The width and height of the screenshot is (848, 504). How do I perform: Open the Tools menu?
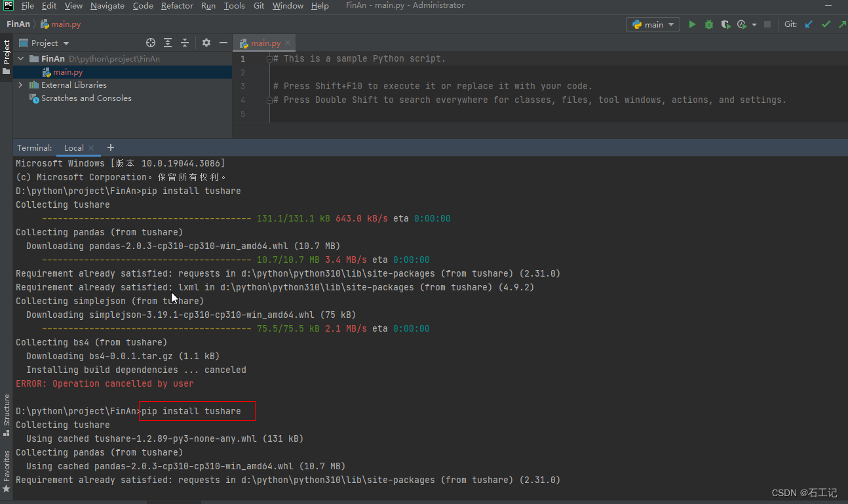[234, 6]
